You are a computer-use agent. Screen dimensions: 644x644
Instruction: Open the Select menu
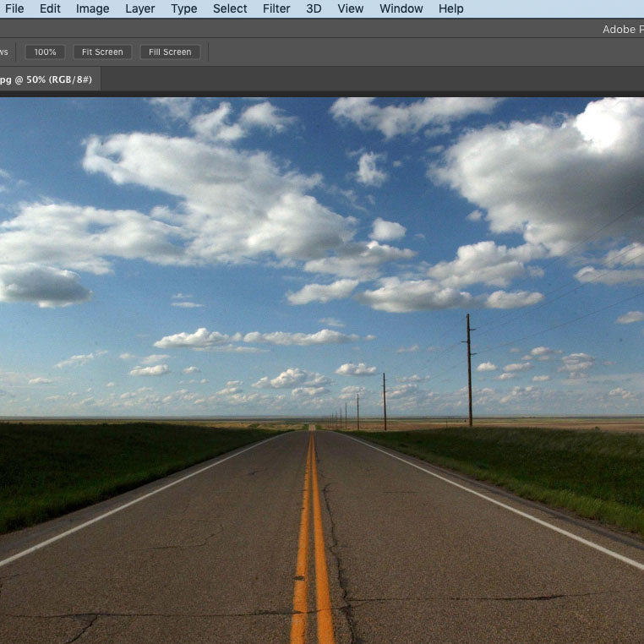230,8
